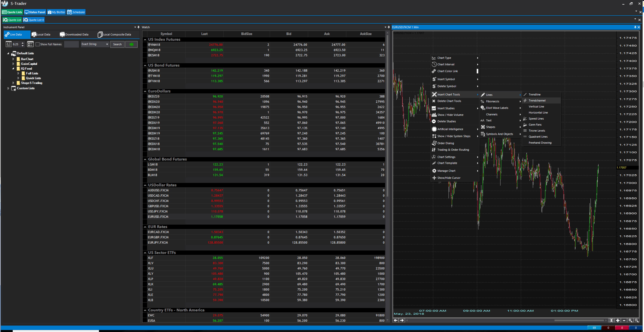Click the chart scroll-right arrow button
Viewport: 644px width, 332px height.
(x=402, y=320)
